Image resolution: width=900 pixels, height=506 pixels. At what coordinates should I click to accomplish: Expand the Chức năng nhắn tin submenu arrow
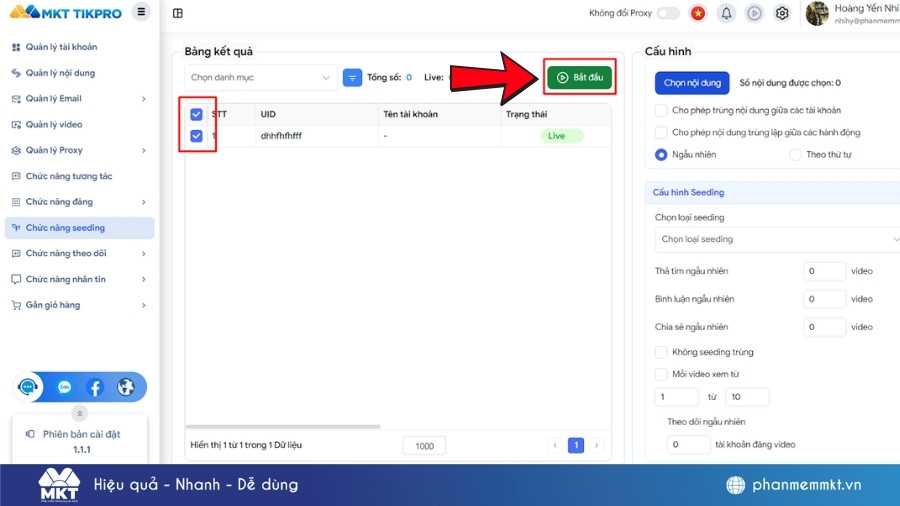tap(143, 279)
